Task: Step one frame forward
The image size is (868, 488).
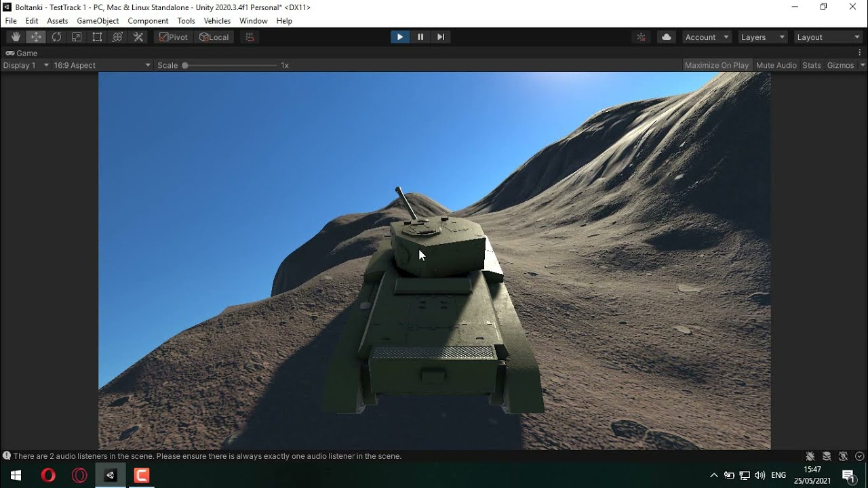Action: point(441,37)
